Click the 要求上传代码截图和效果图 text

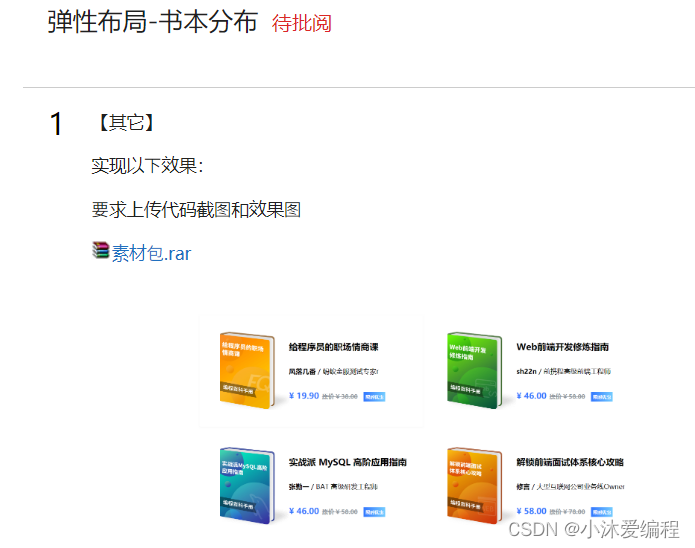click(196, 210)
